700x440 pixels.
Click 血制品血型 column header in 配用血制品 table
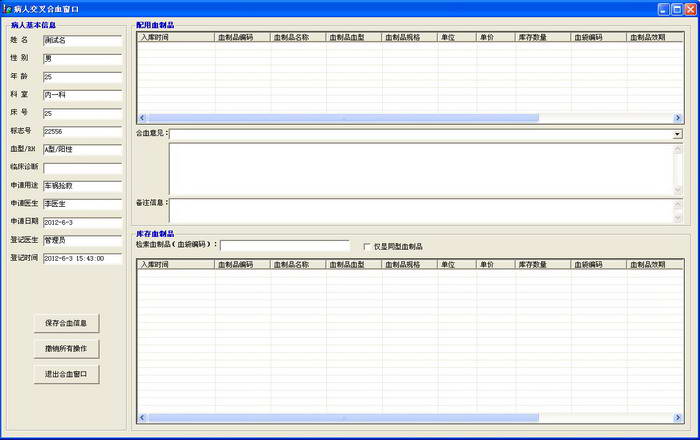tap(354, 37)
